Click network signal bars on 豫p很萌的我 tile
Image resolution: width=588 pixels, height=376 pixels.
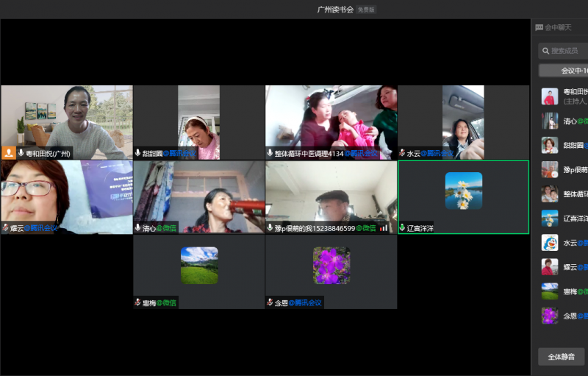coord(384,228)
